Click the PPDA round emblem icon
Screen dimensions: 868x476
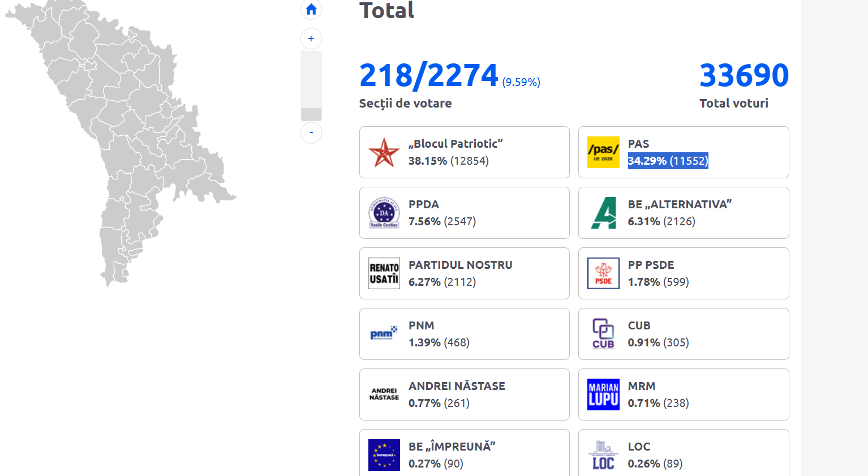tap(384, 213)
